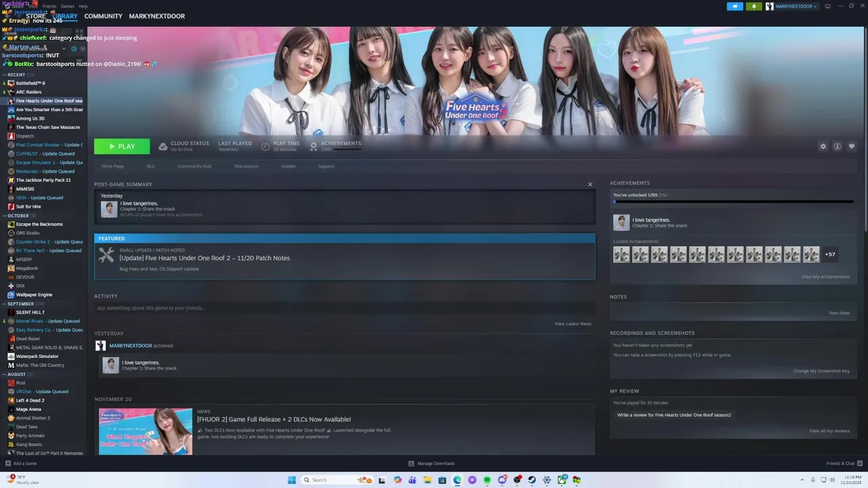Image resolution: width=868 pixels, height=488 pixels.
Task: Click the achievements progress bar
Action: pyautogui.click(x=733, y=201)
